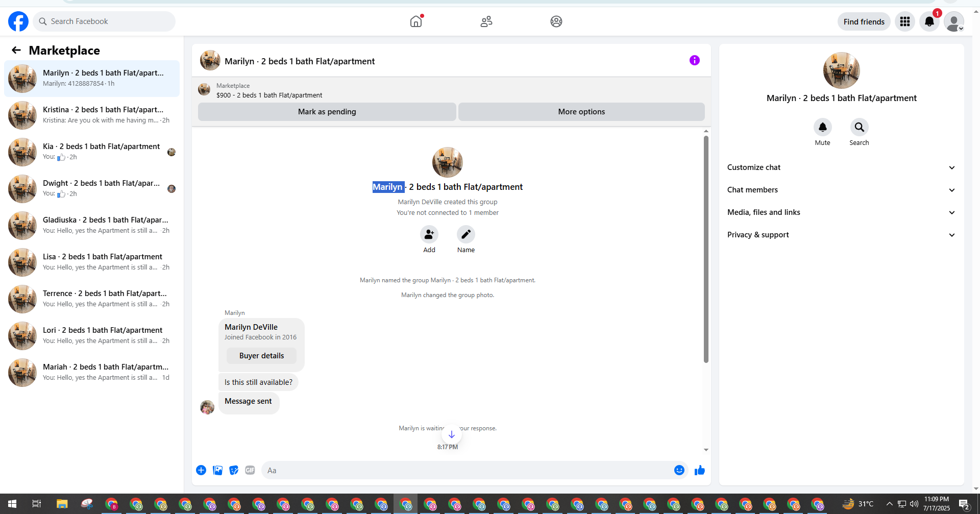
Task: Click the chat scrollbar thumb
Action: tap(706, 249)
